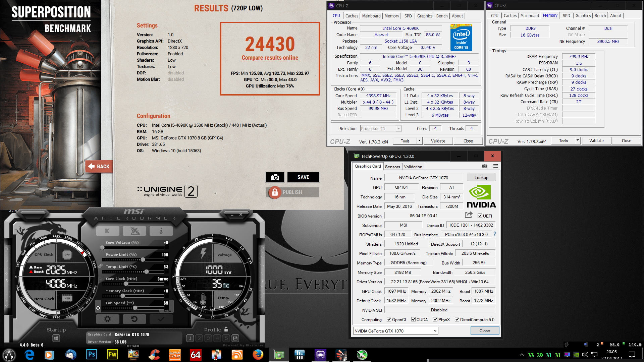Image resolution: width=644 pixels, height=362 pixels.
Task: Click Superposition screenshot camera button
Action: click(275, 177)
